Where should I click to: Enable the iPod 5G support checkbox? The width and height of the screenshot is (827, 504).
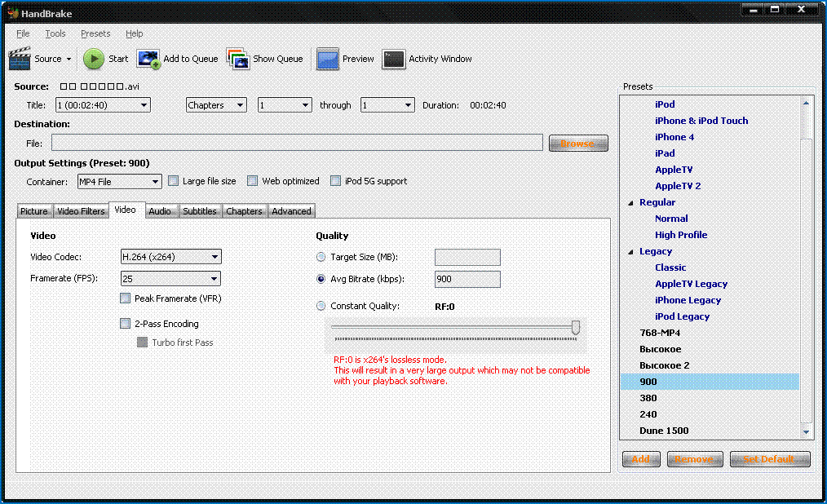click(335, 181)
